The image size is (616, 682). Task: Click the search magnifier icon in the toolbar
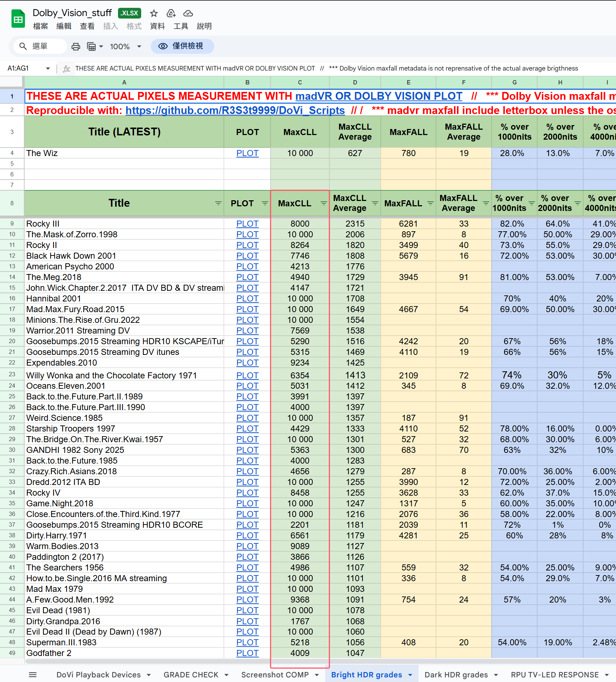23,46
